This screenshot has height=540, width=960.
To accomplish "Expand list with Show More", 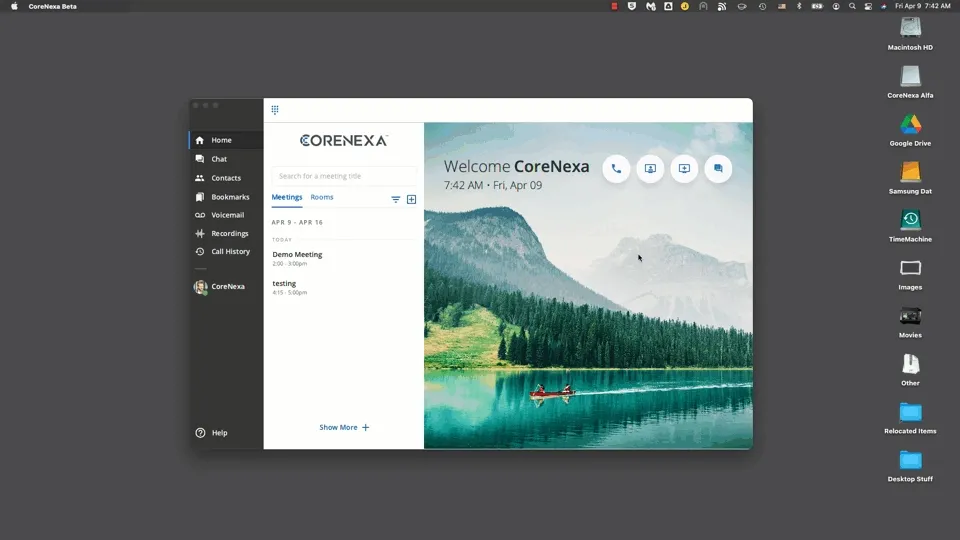I will (x=344, y=427).
